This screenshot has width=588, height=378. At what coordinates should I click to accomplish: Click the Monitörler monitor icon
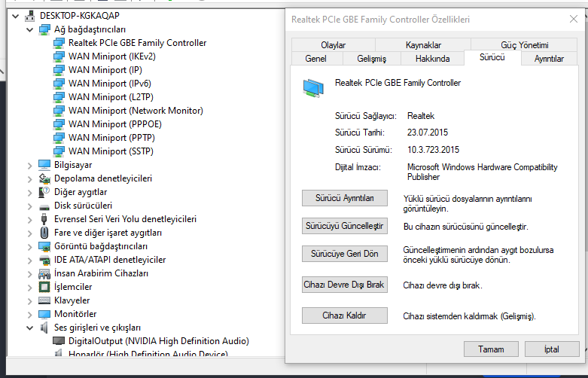[44, 314]
